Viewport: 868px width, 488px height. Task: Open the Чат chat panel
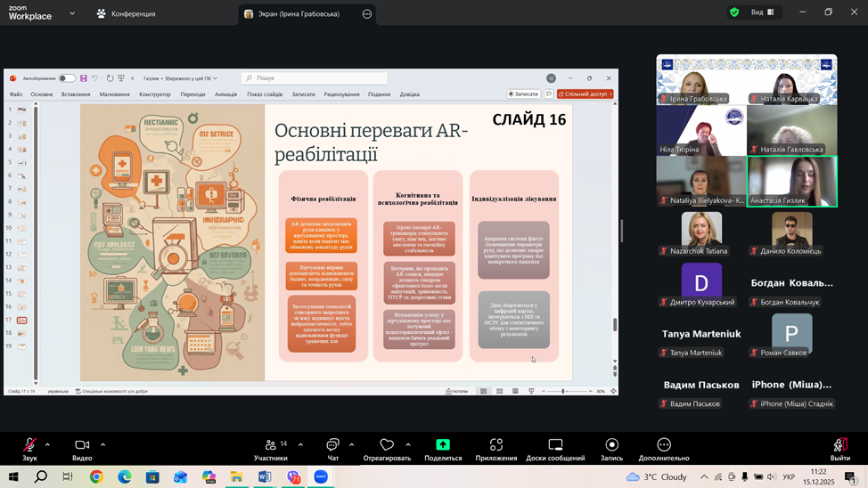click(332, 445)
